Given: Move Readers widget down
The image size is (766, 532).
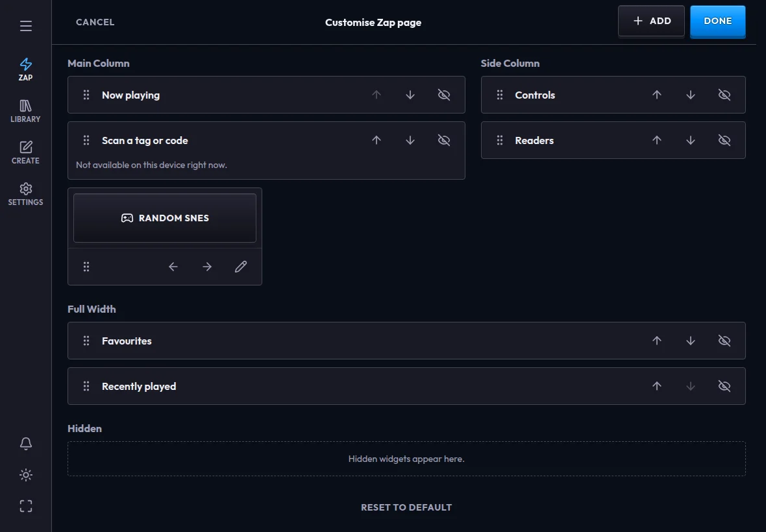Looking at the screenshot, I should point(691,141).
